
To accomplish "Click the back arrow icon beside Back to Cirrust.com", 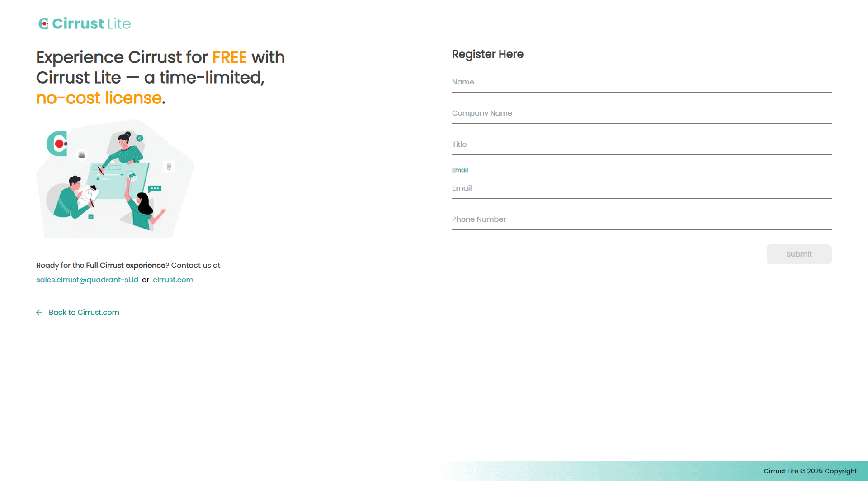I will (39, 313).
